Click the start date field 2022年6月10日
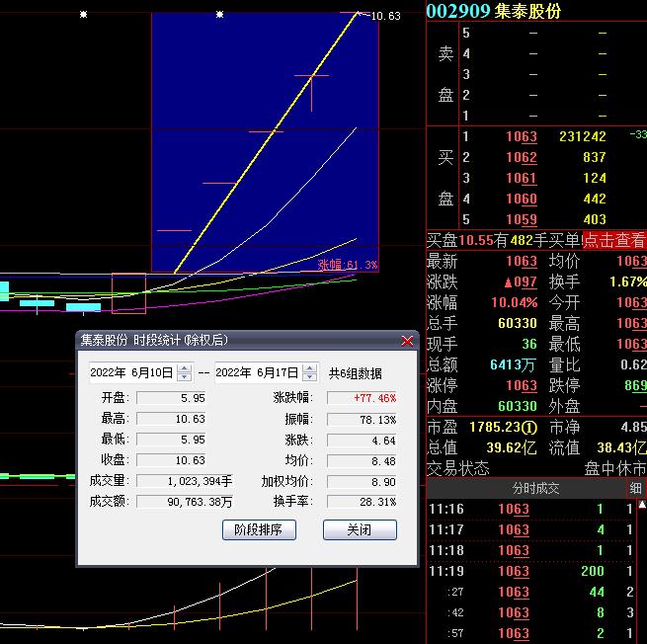The width and height of the screenshot is (647, 644). coord(131,372)
